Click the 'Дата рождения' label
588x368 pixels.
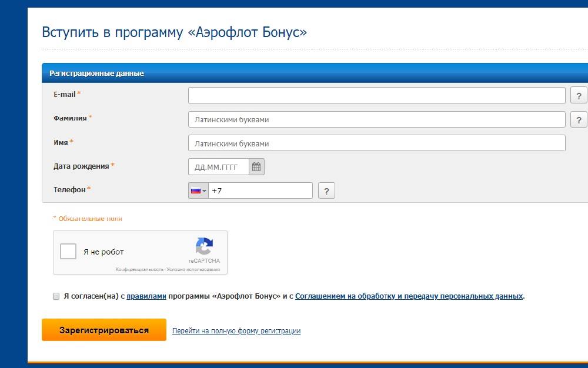pyautogui.click(x=81, y=166)
